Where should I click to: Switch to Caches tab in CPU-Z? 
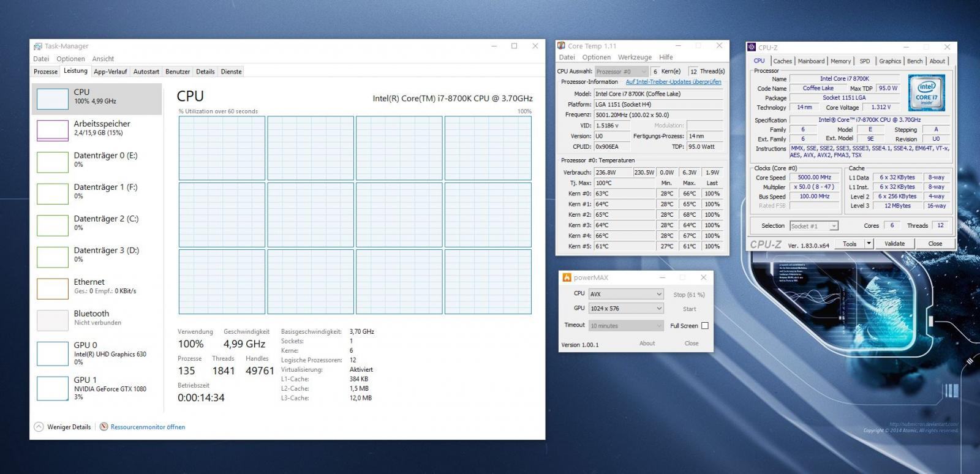click(782, 61)
